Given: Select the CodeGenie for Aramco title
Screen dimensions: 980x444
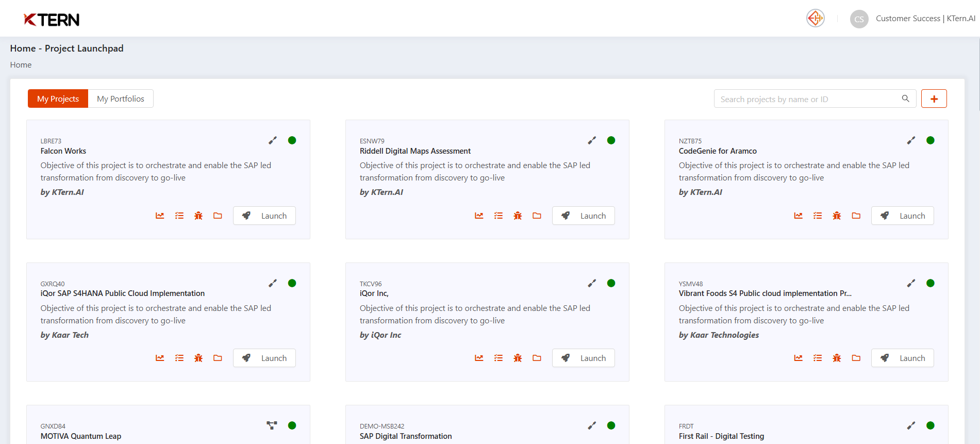Looking at the screenshot, I should [x=718, y=151].
